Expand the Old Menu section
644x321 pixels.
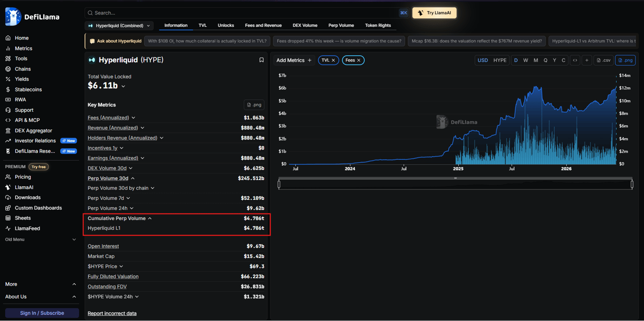coord(41,239)
